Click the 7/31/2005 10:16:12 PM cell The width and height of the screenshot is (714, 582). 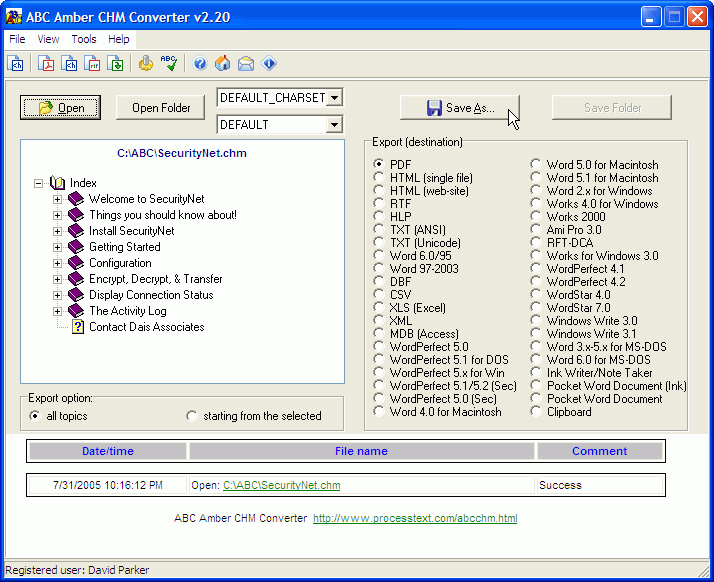[107, 485]
